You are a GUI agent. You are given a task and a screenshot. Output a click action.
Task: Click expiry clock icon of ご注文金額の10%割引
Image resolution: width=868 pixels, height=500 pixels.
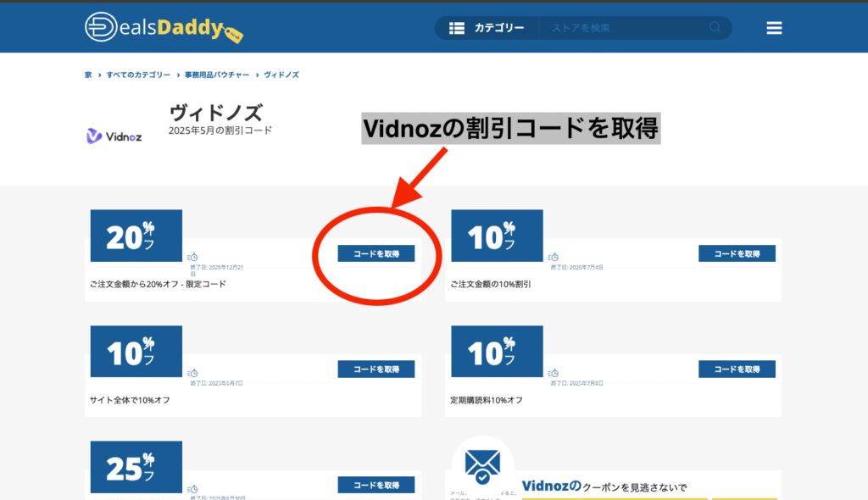(x=554, y=257)
